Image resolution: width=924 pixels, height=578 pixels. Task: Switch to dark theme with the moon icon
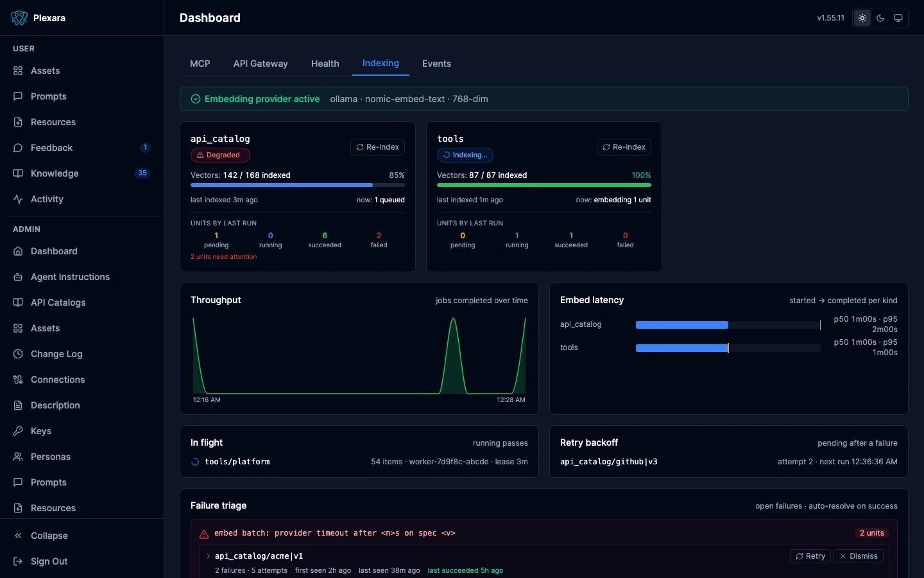point(880,18)
